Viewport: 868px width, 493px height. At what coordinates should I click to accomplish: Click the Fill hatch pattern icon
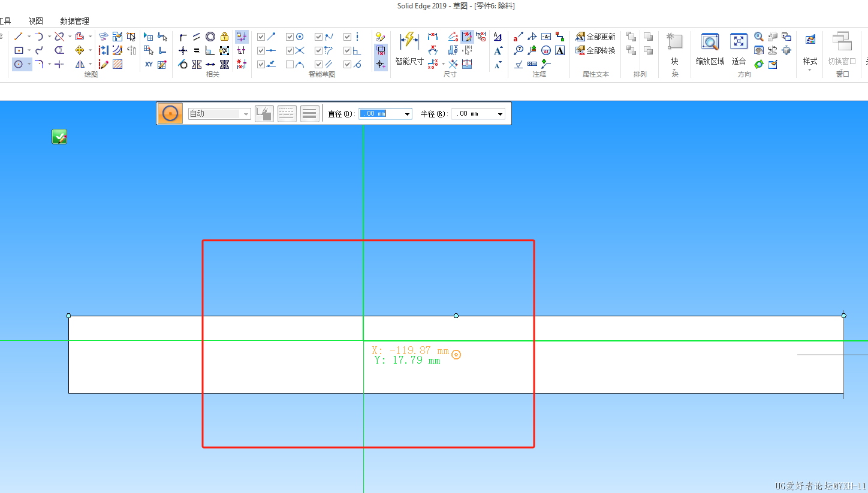coord(117,64)
